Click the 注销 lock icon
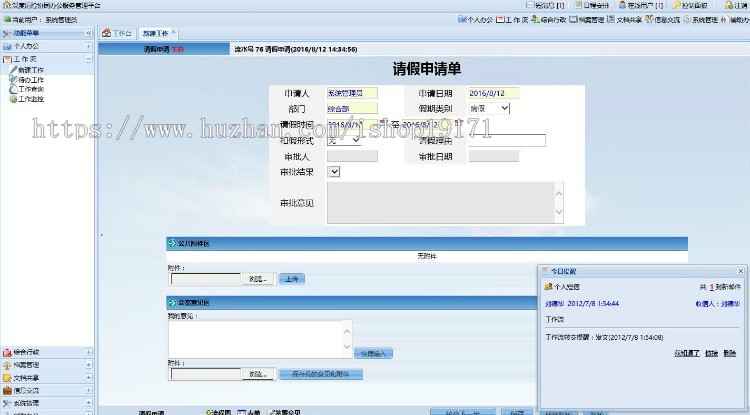 tap(729, 5)
